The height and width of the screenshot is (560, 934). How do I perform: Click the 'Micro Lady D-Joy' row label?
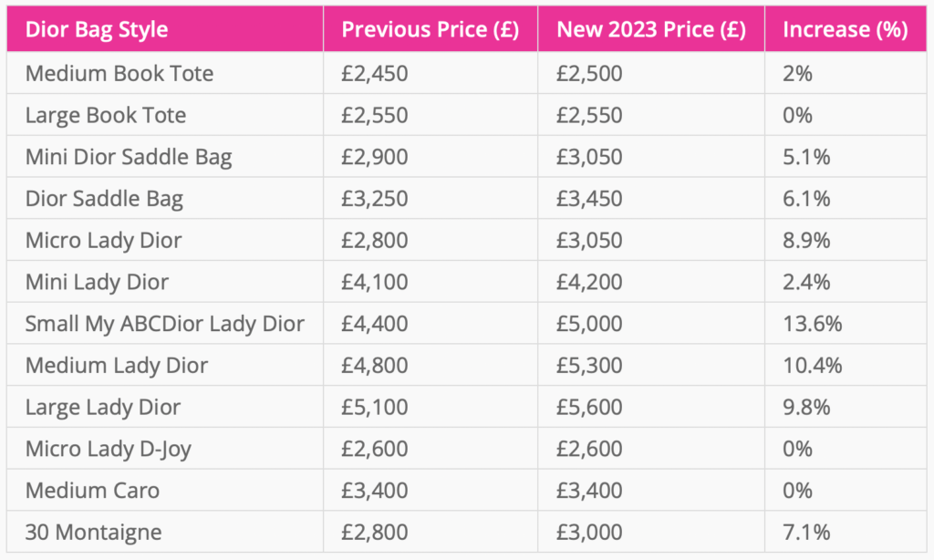(x=109, y=449)
